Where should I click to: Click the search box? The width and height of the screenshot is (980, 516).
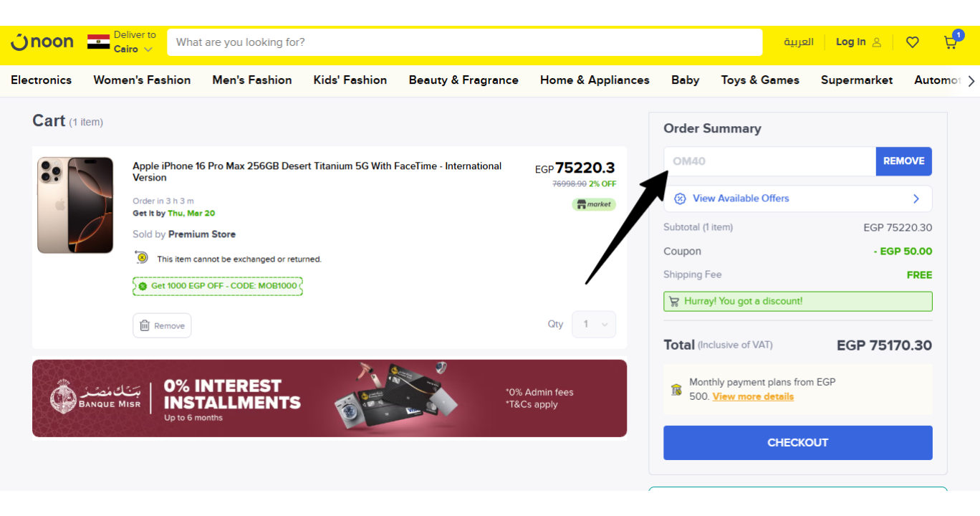pos(465,42)
